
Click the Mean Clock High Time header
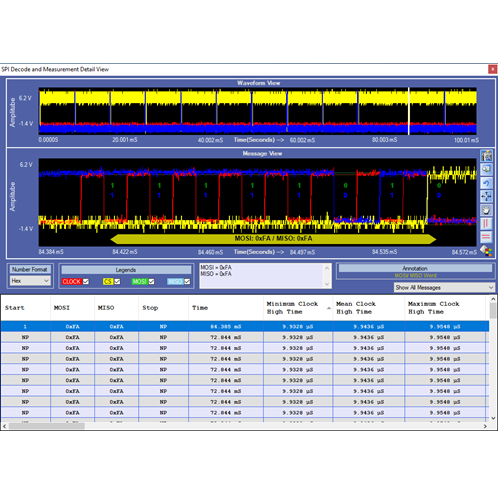tap(368, 308)
